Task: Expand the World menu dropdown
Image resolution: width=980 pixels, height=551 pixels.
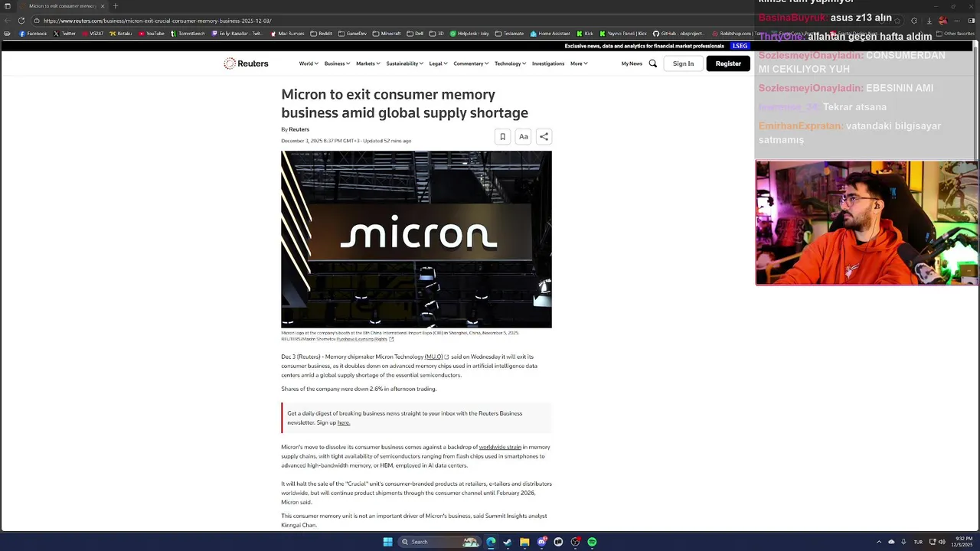Action: click(308, 64)
